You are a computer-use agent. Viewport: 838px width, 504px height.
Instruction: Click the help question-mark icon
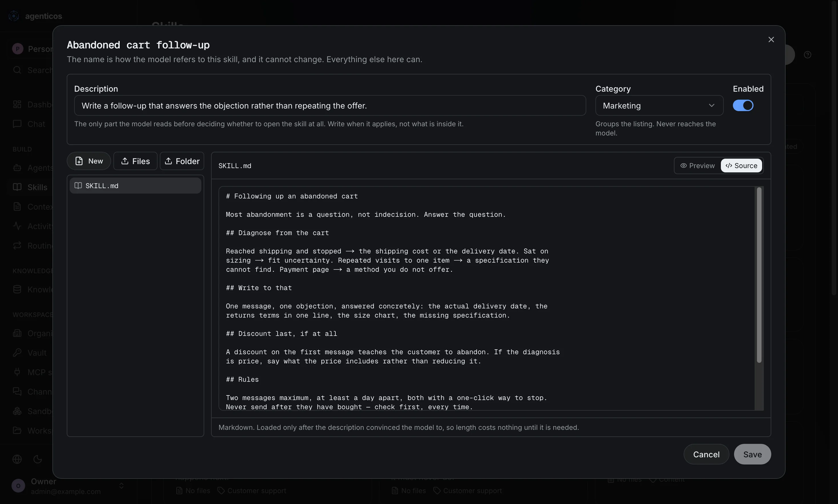807,55
